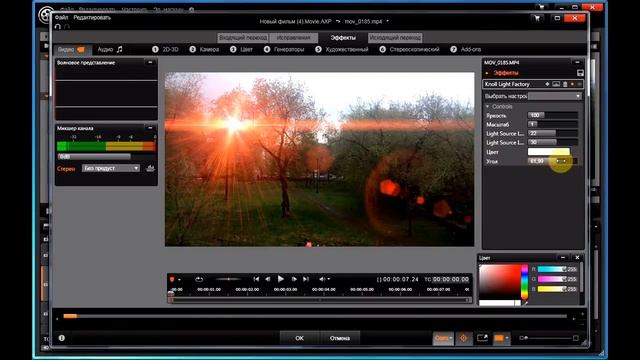Delete Knoll Light Factory with trash icon
This screenshot has width=640, height=360.
click(x=565, y=84)
